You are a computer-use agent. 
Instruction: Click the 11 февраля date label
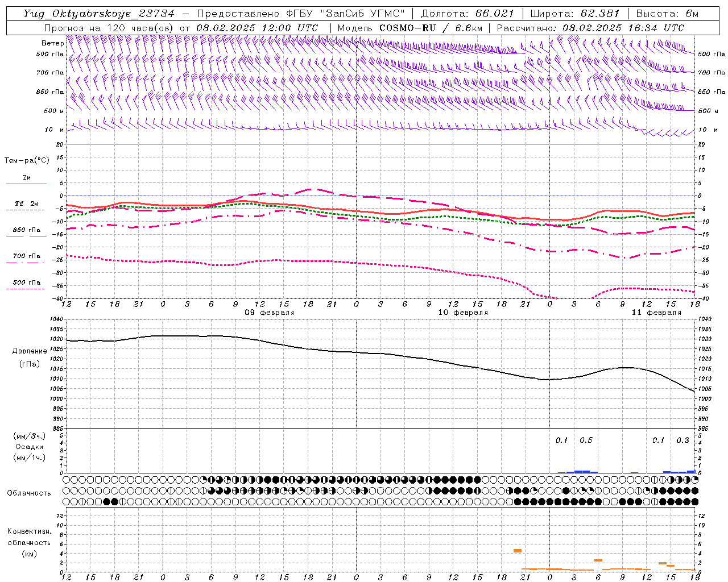coord(656,313)
